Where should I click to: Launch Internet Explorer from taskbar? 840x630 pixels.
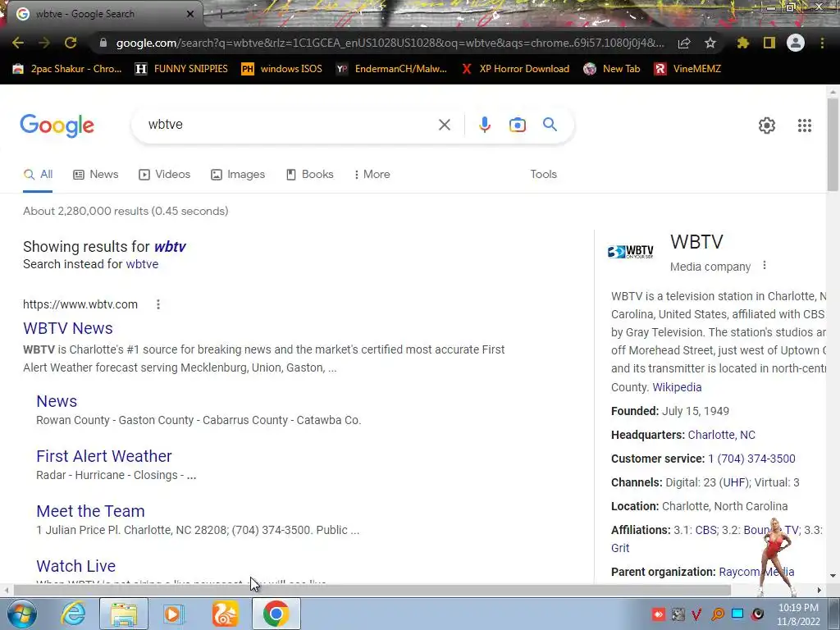(x=73, y=614)
